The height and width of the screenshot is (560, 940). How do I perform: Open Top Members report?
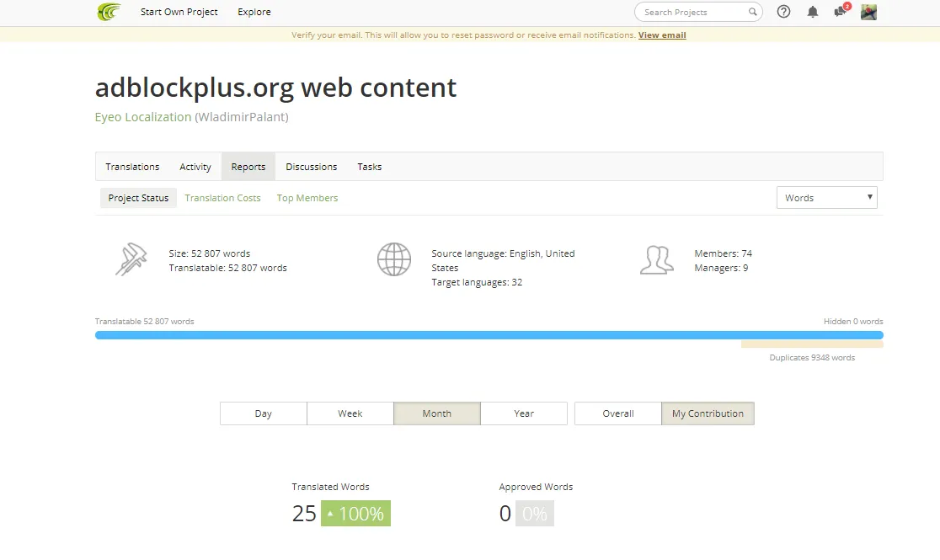[x=307, y=198]
